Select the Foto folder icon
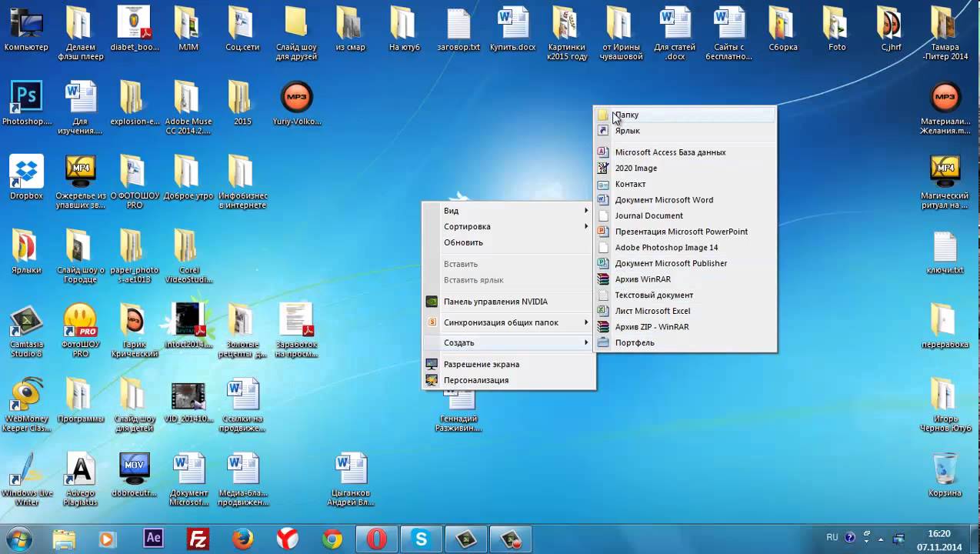 coord(837,29)
